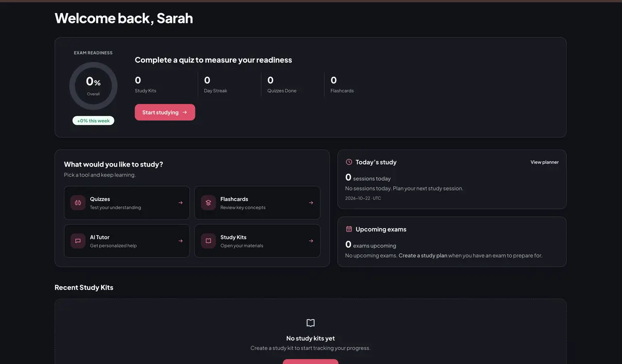Click the +0% this week badge
Screen dimensions: 622x364
click(93, 120)
